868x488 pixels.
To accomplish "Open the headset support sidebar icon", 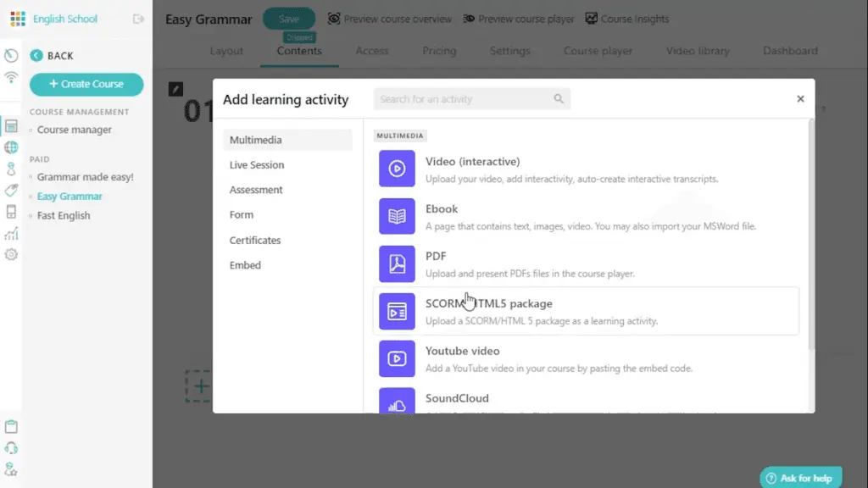I will (11, 448).
